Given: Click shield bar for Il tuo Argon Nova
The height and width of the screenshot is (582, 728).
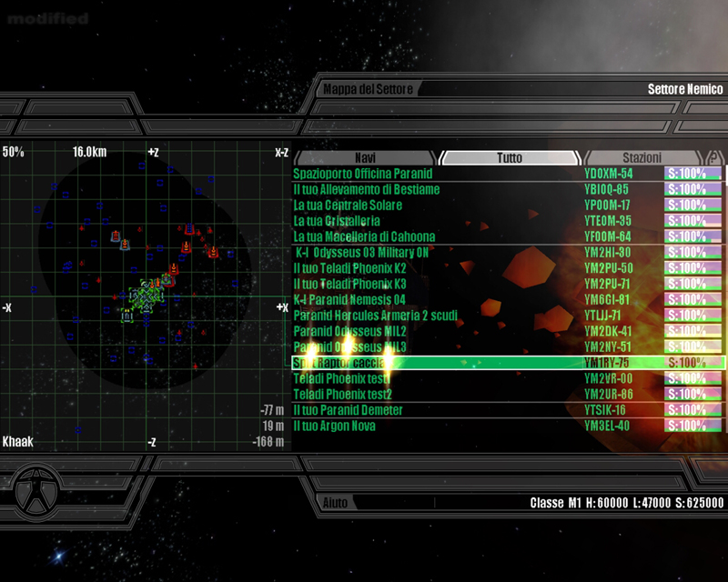Looking at the screenshot, I should [x=693, y=426].
